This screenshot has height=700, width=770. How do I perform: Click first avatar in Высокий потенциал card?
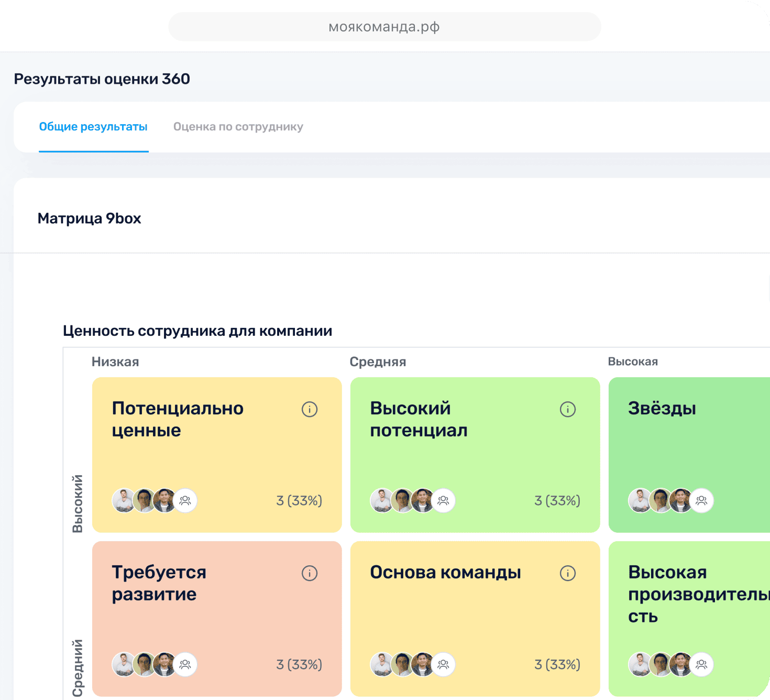point(382,500)
